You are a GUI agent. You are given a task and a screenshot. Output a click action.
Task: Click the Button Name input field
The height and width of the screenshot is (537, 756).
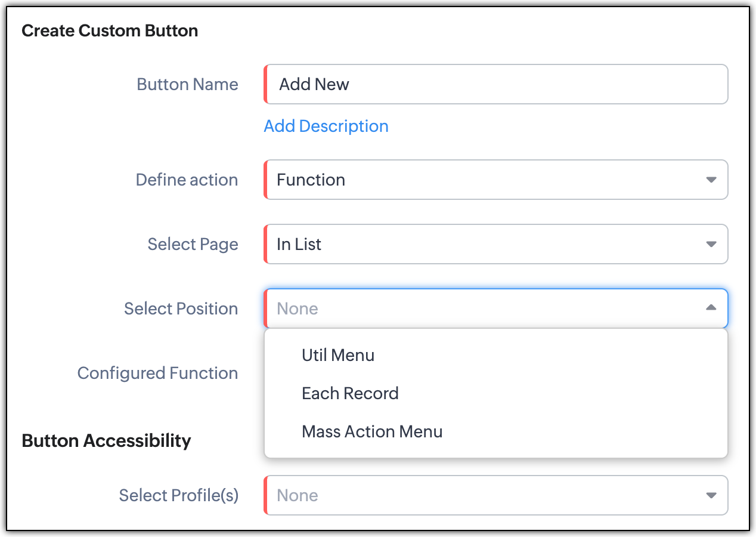tap(496, 84)
